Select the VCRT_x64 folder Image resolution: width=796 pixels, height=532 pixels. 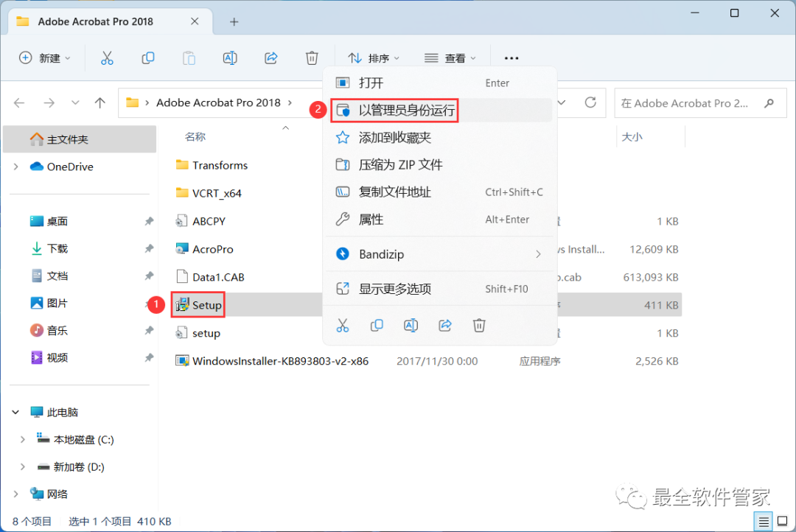(x=209, y=193)
